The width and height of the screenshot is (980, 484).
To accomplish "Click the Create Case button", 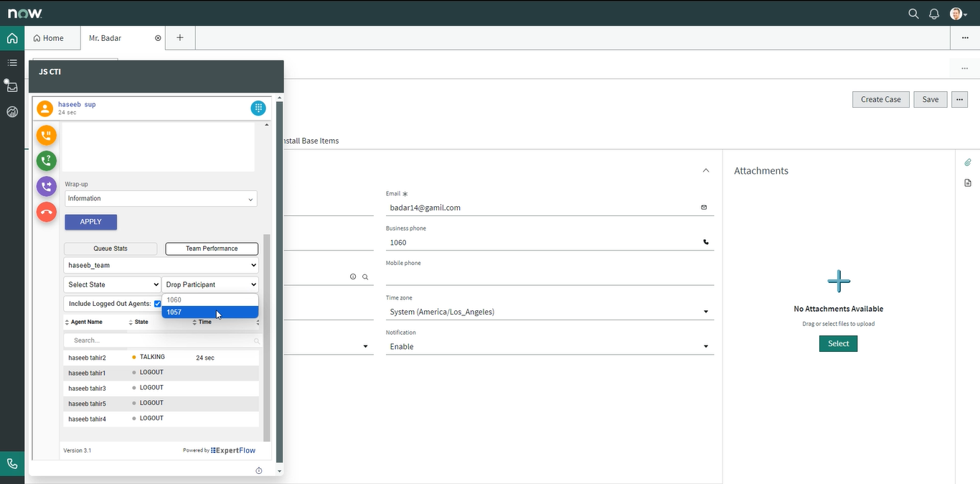I will (x=880, y=100).
